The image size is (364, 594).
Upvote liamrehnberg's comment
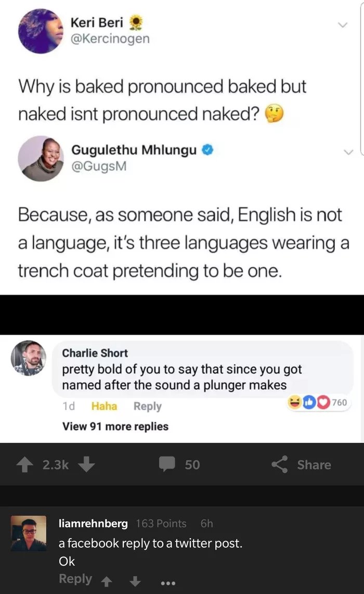pos(107,581)
